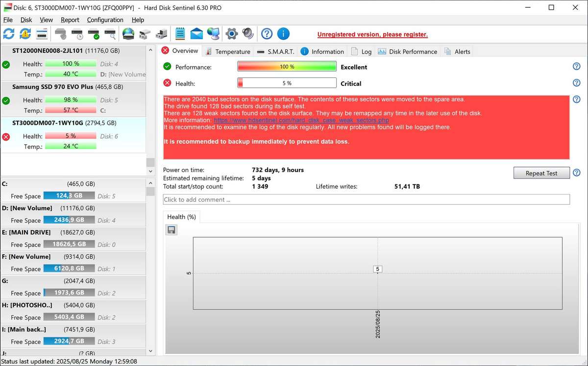Screen dimensions: 588x366
Task: Open the Disk menu
Action: [x=26, y=20]
